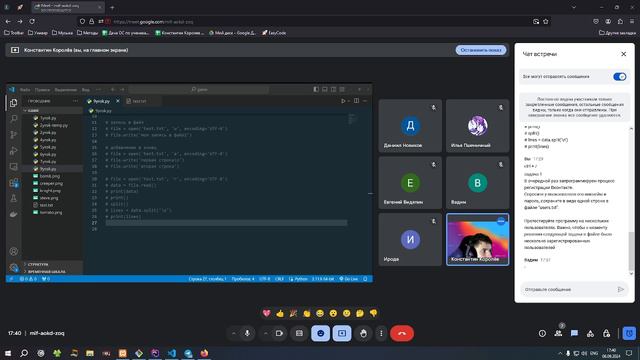The width and height of the screenshot is (640, 360).
Task: Go back in the browser
Action: pyautogui.click(x=8, y=21)
